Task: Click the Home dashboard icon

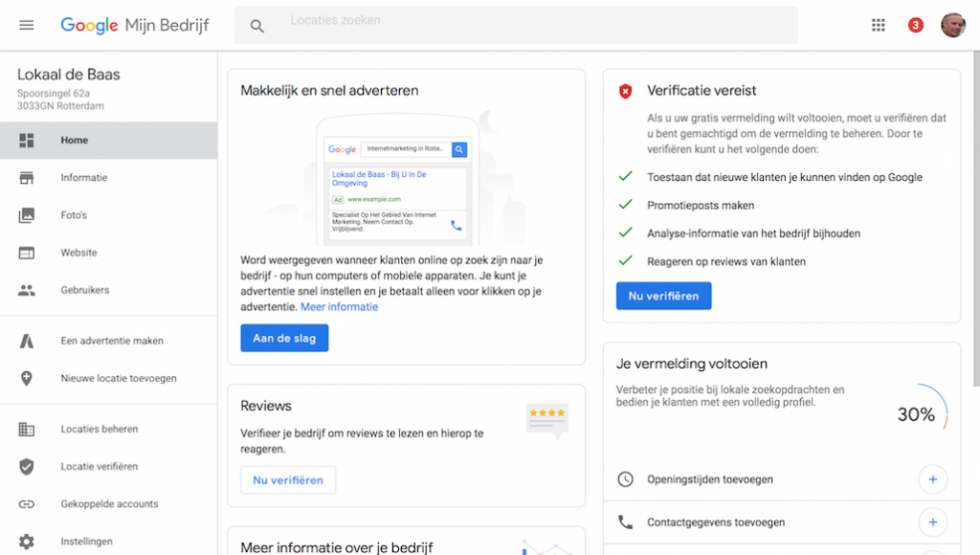Action: coord(26,140)
